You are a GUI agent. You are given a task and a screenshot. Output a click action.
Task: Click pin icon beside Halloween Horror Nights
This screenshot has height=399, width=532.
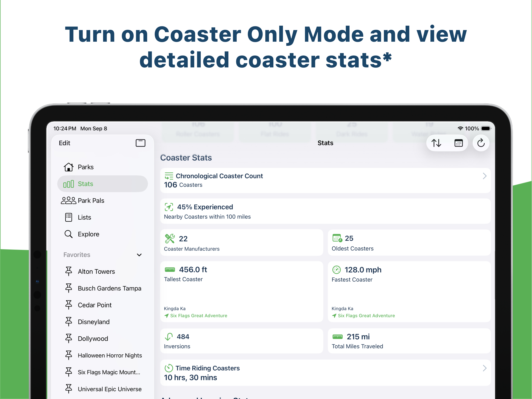tap(69, 355)
